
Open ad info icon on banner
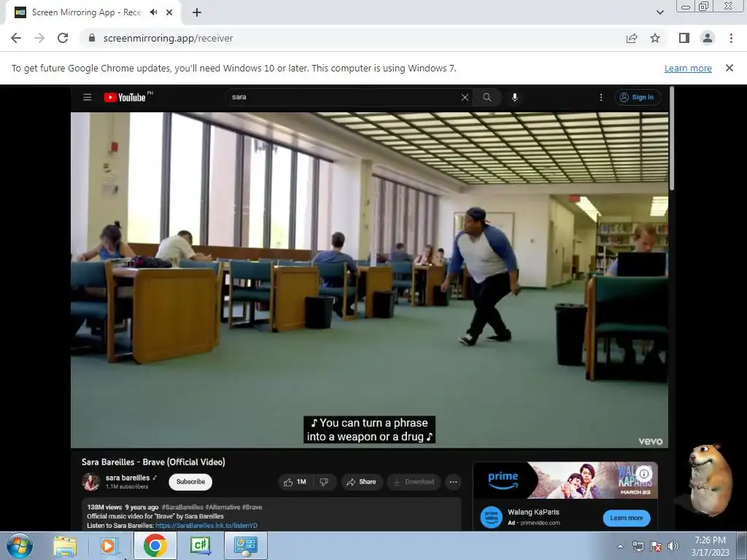point(644,474)
